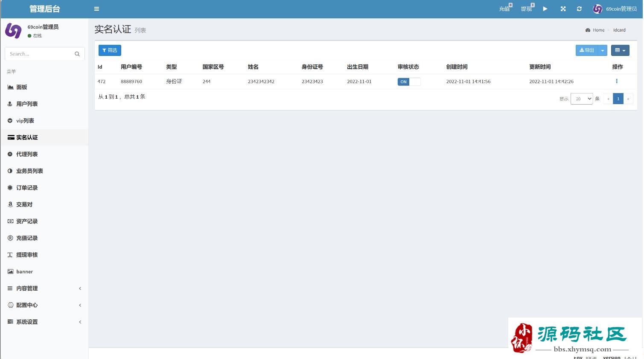Click user number 88889760 in the table
Screen dimensions: 644x359
coord(131,82)
